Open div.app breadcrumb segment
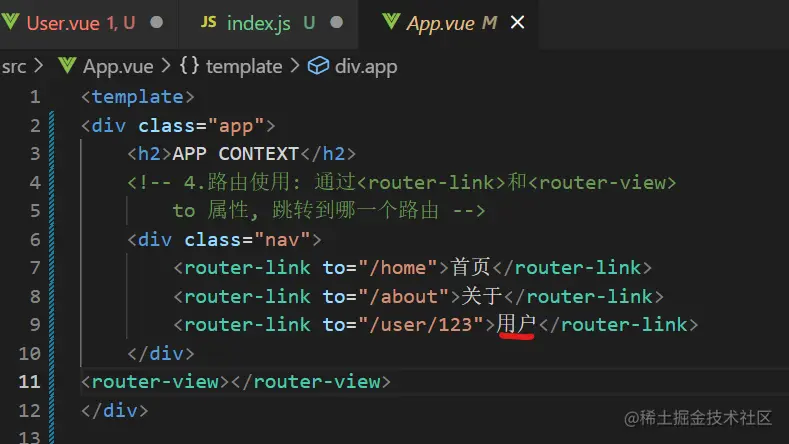This screenshot has height=444, width=789. [366, 66]
